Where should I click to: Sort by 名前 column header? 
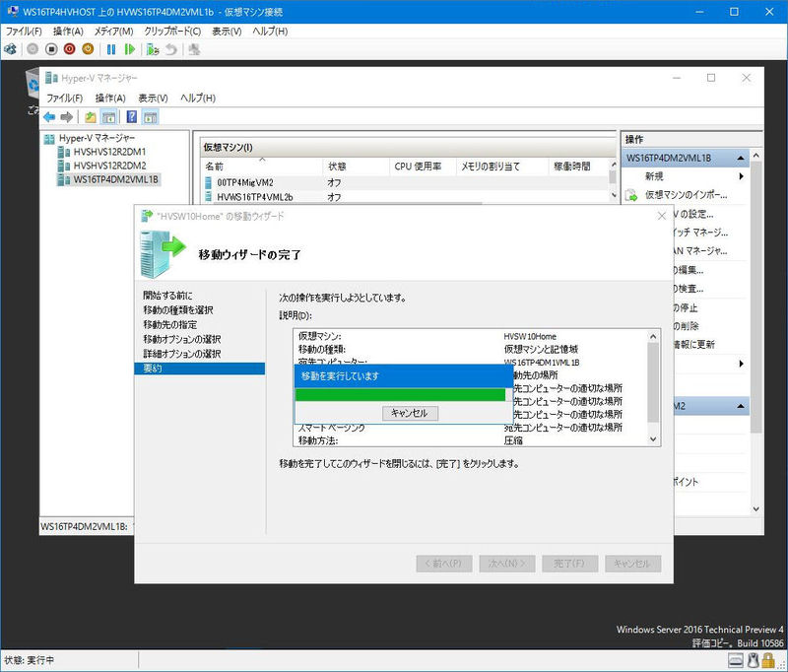click(261, 167)
